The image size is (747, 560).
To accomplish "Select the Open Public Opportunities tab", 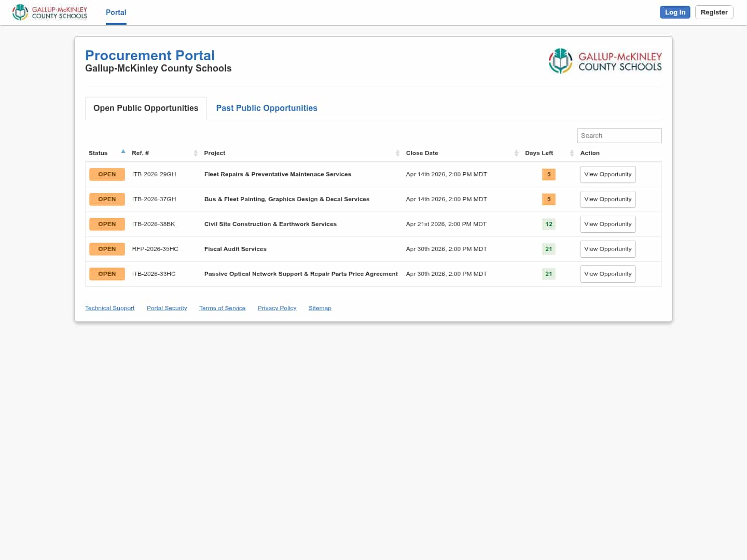I will click(146, 108).
